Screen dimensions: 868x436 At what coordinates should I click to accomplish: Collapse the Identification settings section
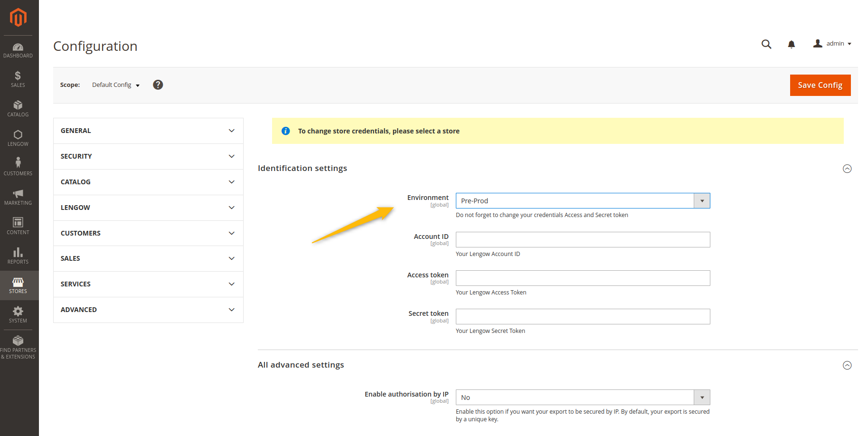pos(847,169)
